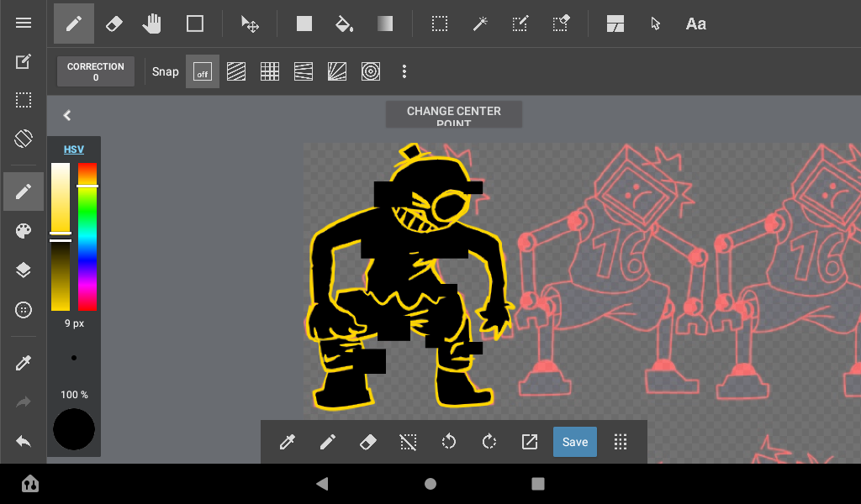Select the Gradient tool
This screenshot has height=504, width=861.
(x=384, y=24)
